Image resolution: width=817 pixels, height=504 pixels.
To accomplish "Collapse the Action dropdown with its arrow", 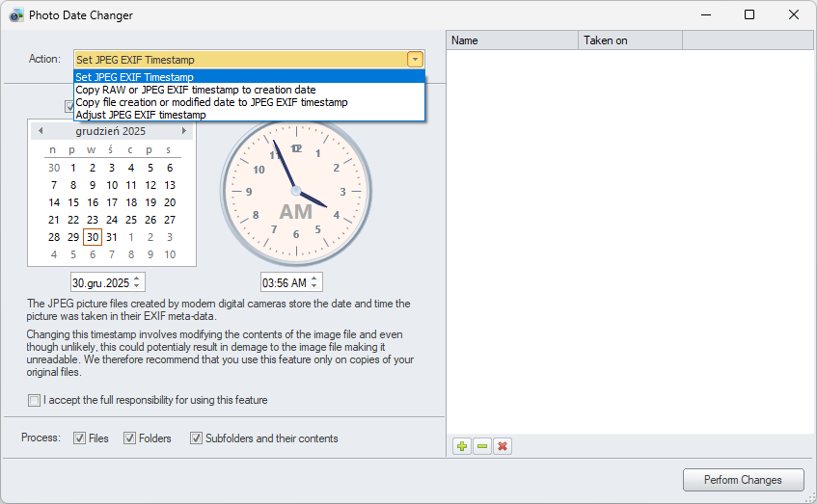I will coord(416,60).
